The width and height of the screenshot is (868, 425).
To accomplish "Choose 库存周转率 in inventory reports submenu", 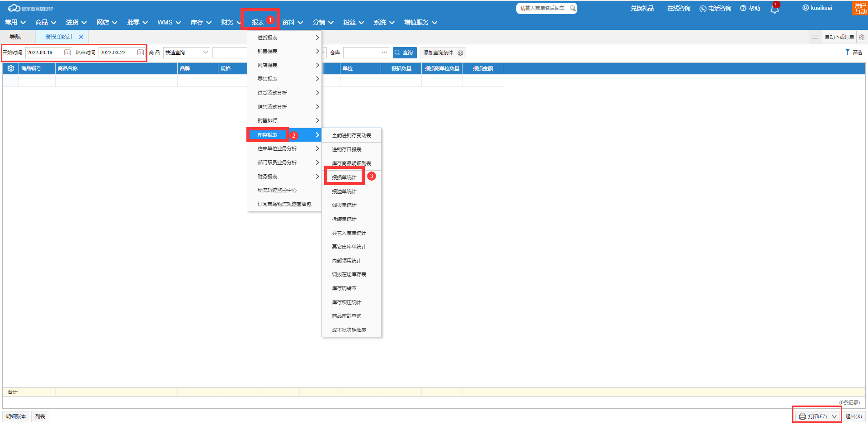I will click(344, 288).
